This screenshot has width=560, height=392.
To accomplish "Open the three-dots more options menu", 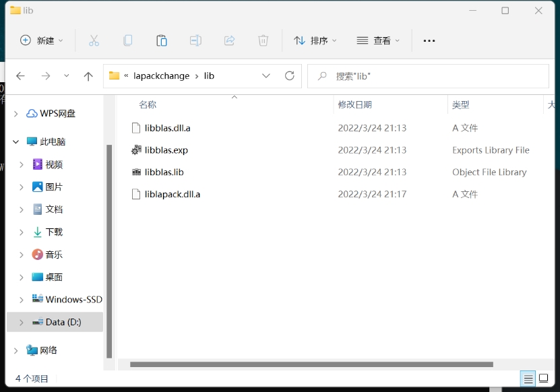I will pos(429,40).
